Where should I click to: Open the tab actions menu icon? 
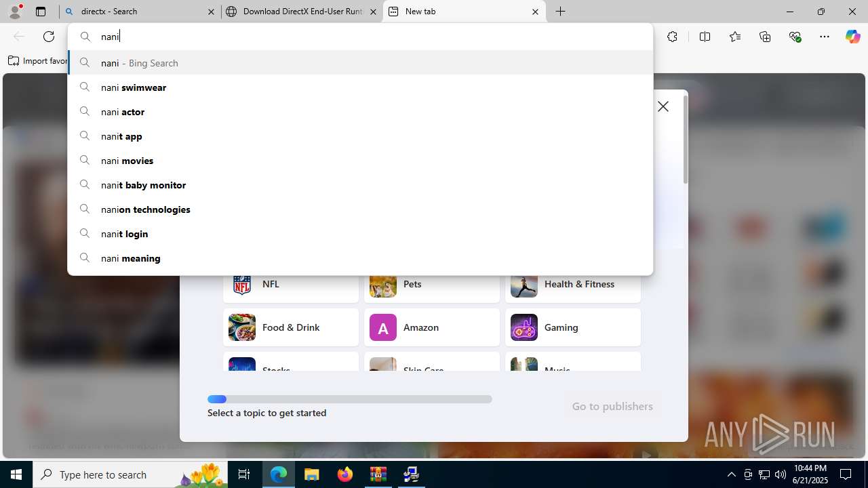pyautogui.click(x=41, y=12)
